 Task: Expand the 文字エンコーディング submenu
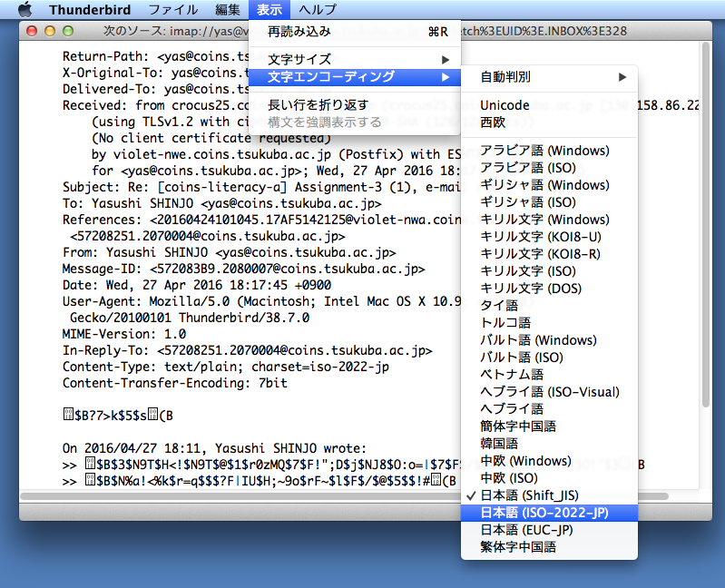(355, 77)
